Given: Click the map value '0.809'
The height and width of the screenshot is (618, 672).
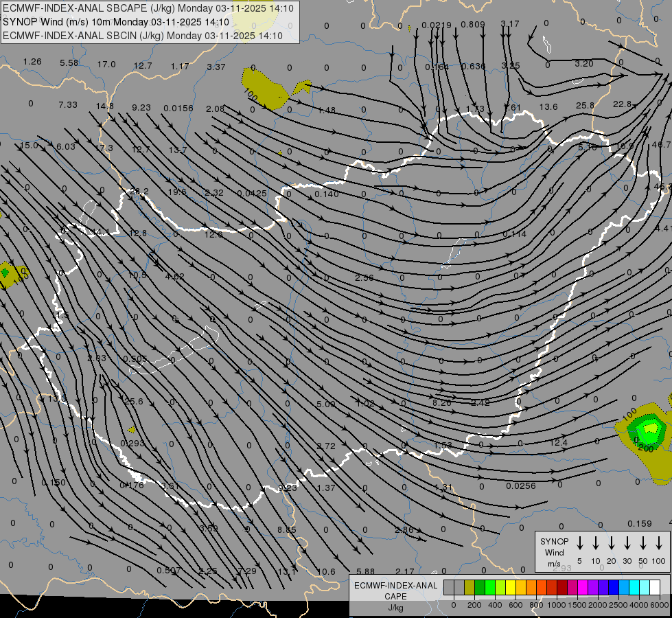Looking at the screenshot, I should (473, 25).
